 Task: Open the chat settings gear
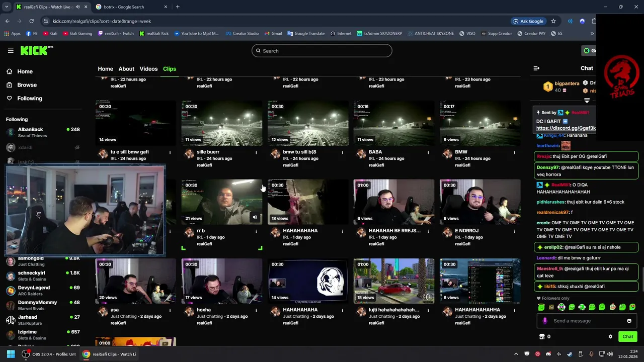point(610,337)
